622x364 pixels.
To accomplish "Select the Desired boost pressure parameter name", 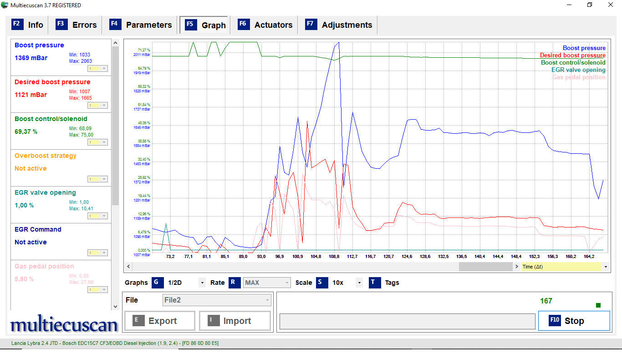I will pyautogui.click(x=52, y=82).
